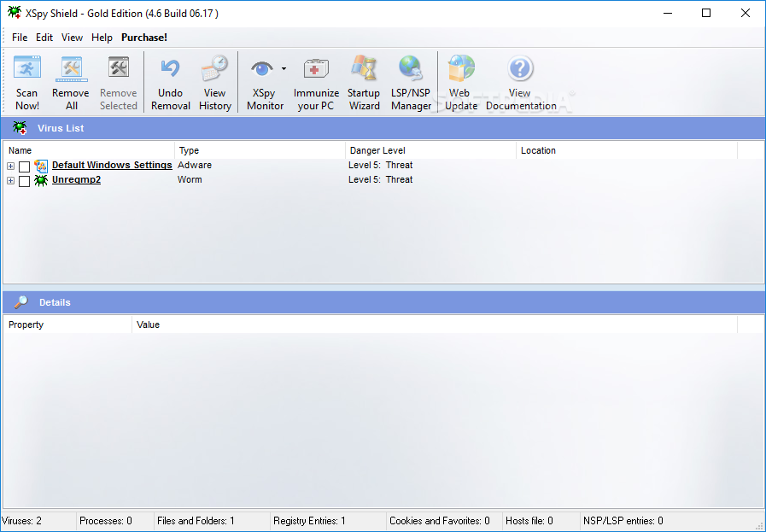Click Immunize your PC icon
Screen dimensions: 766x532
(x=316, y=68)
